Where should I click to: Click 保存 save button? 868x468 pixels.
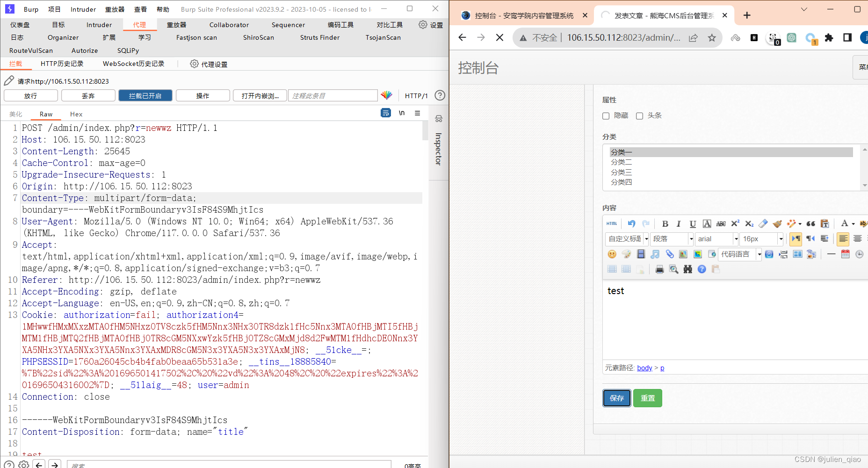click(x=617, y=398)
